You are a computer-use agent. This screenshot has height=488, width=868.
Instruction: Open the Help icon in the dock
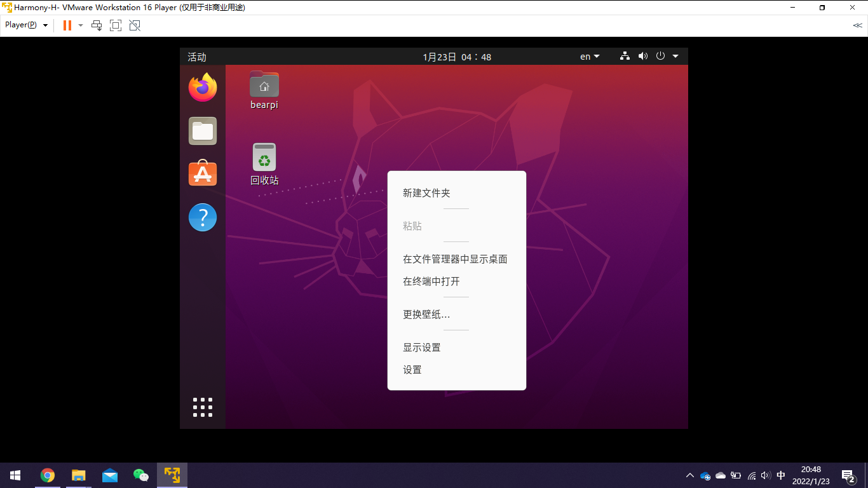pos(203,217)
